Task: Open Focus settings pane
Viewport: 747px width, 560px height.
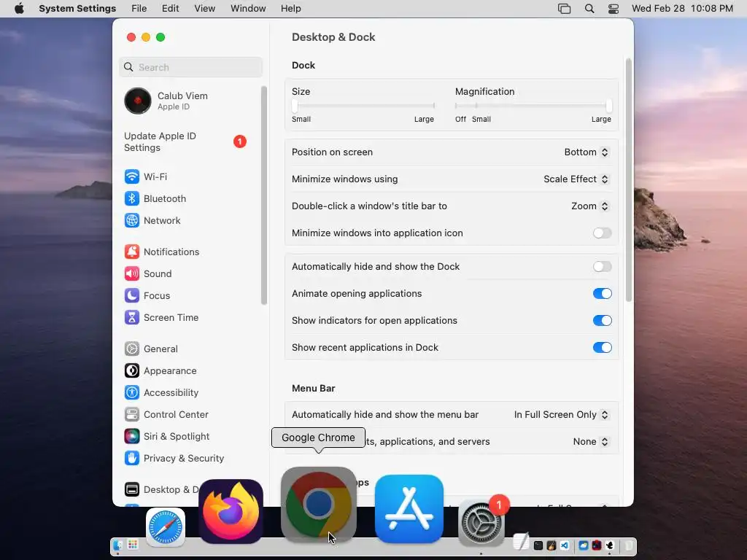Action: point(147,296)
